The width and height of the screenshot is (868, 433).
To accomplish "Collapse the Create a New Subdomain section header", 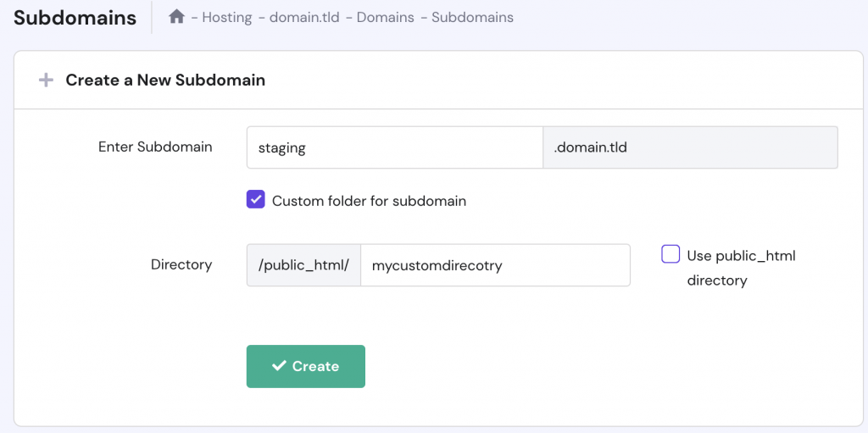I will point(165,80).
